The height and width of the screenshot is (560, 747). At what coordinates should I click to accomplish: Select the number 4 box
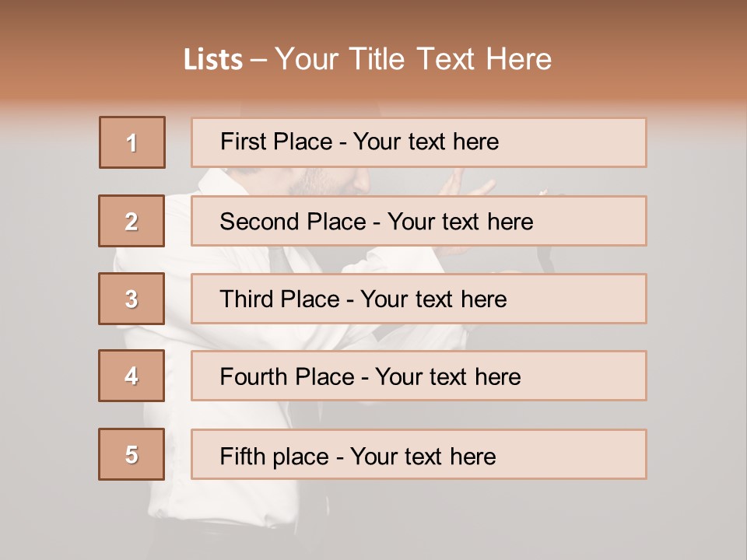pyautogui.click(x=132, y=376)
